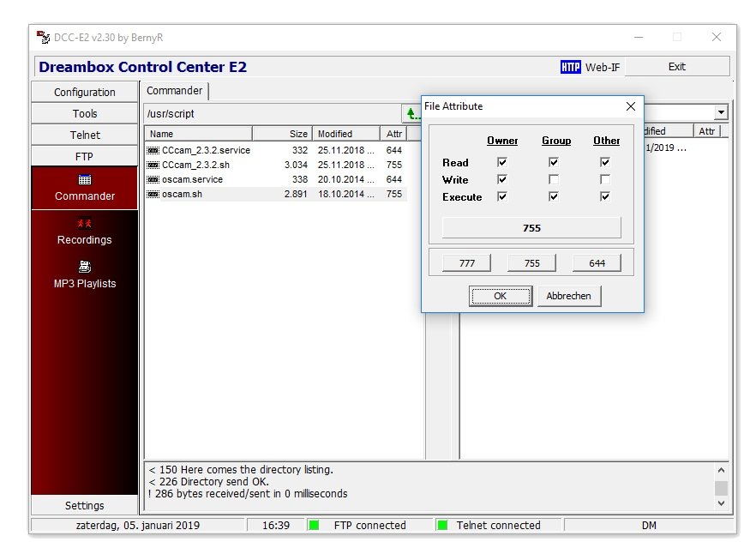Toggle Owner Read checkbox

coord(502,162)
